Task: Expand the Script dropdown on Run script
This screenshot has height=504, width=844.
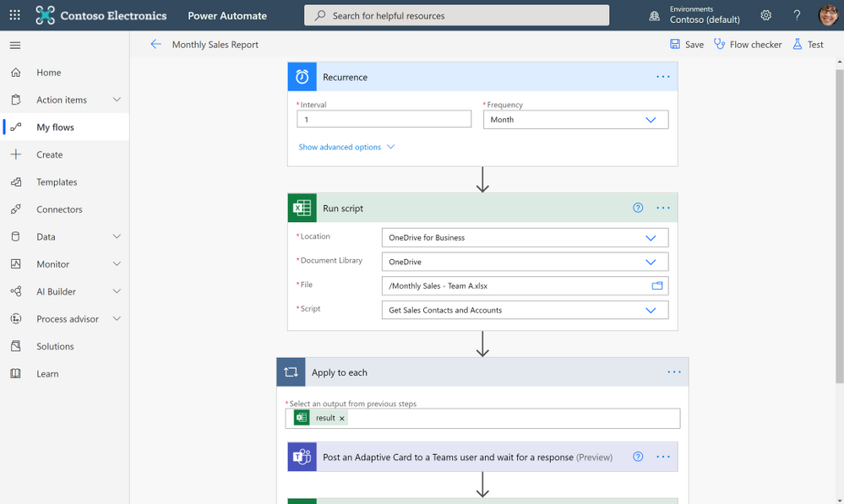Action: pos(651,310)
